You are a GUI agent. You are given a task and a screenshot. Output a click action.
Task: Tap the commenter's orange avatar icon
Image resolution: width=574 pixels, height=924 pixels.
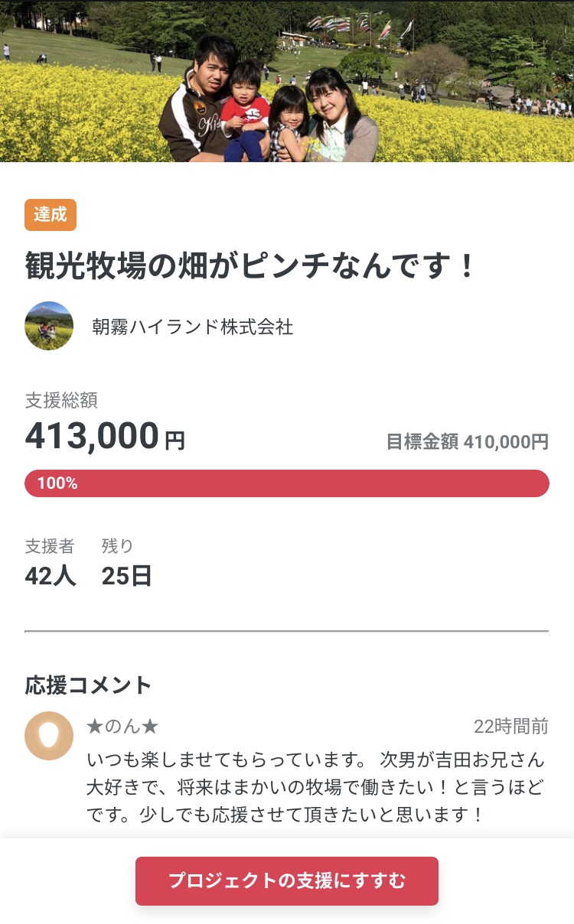pyautogui.click(x=49, y=736)
